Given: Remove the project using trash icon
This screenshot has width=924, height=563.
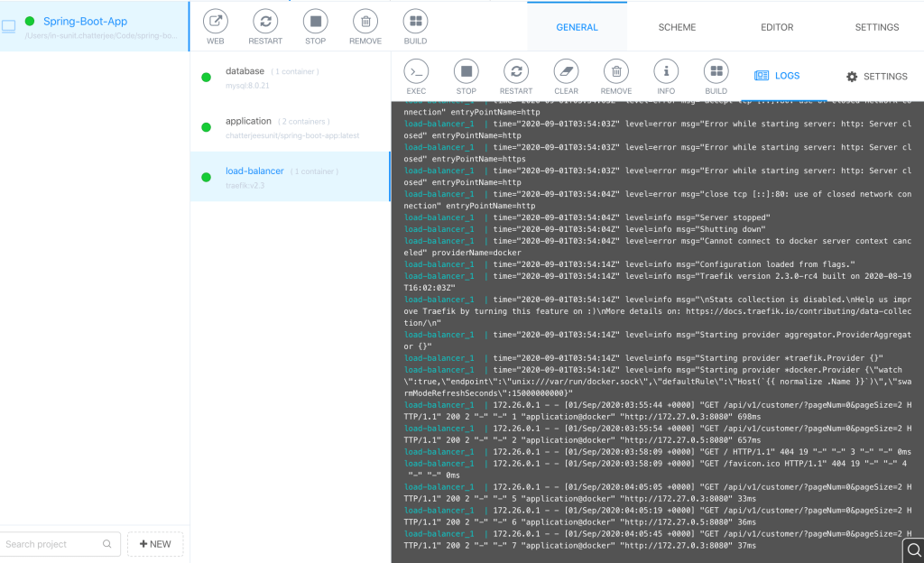Looking at the screenshot, I should [x=365, y=23].
